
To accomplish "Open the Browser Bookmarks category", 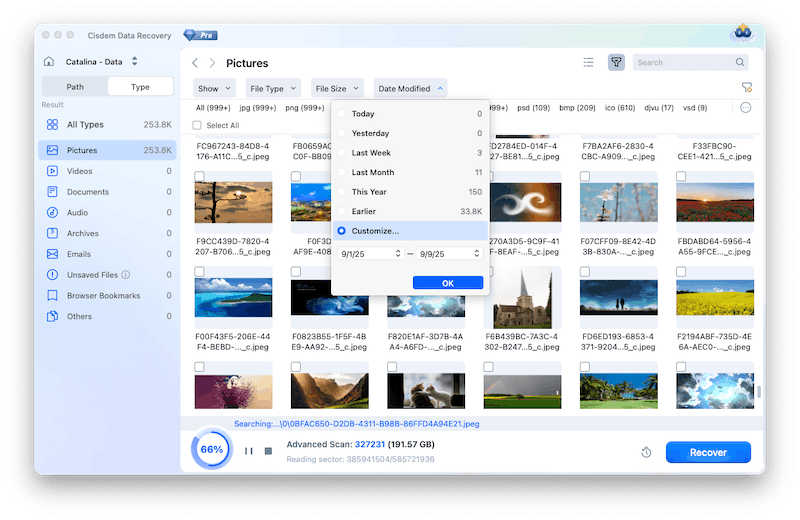I will [108, 295].
